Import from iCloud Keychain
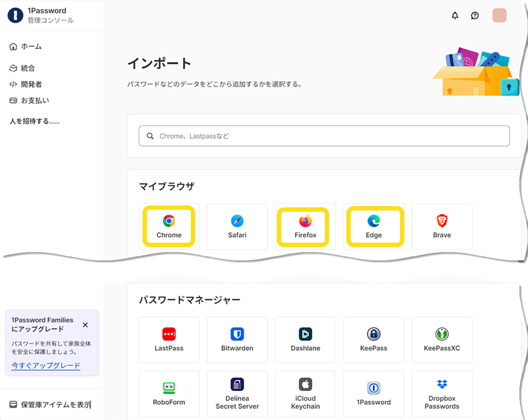528x420 pixels. pos(306,394)
